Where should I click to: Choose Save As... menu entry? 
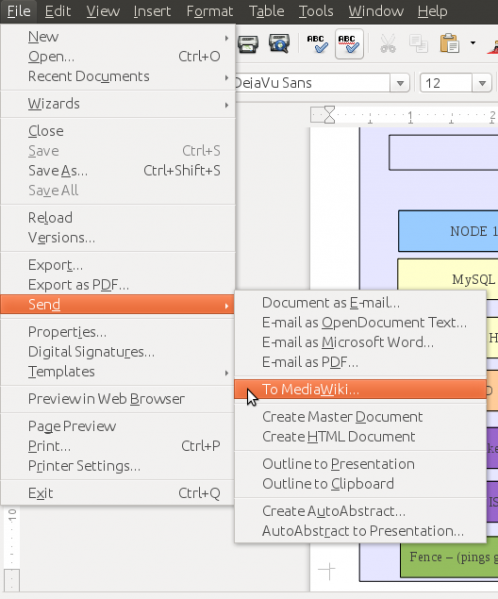(118, 171)
